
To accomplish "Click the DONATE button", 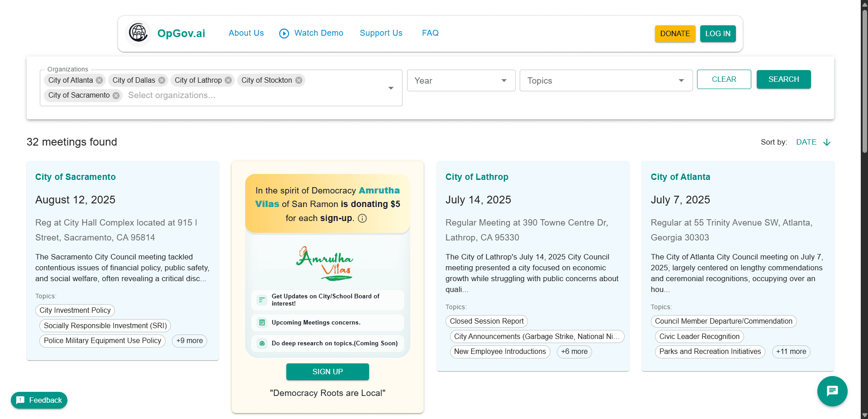I will tap(675, 33).
